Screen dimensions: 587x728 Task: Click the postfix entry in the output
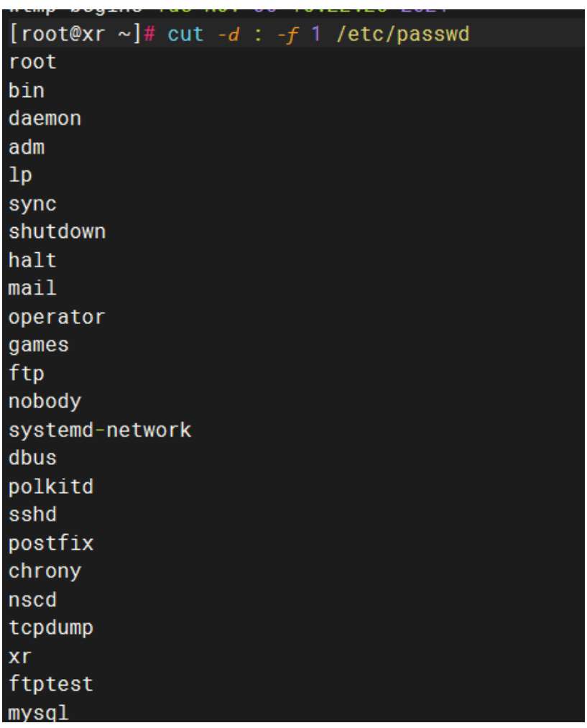point(51,543)
